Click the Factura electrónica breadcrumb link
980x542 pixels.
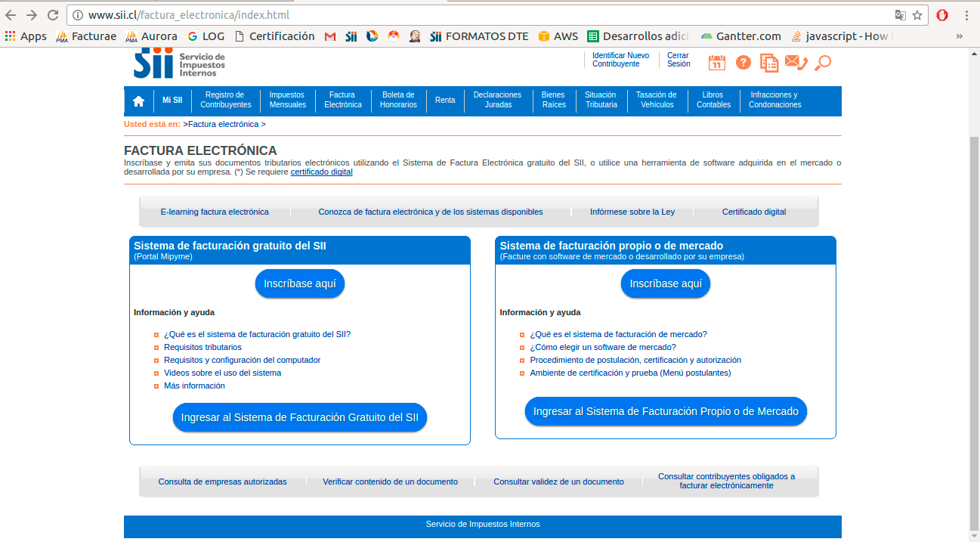[x=224, y=124]
